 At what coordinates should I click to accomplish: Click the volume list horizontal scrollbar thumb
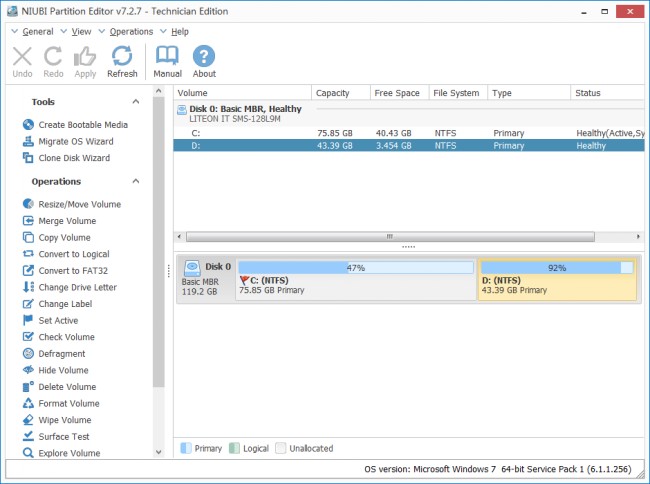(x=390, y=237)
